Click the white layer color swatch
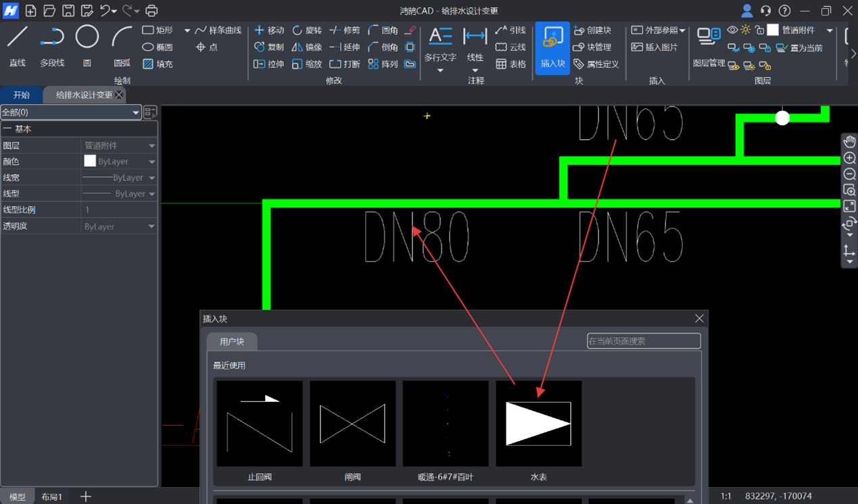The width and height of the screenshot is (858, 504). [x=773, y=30]
